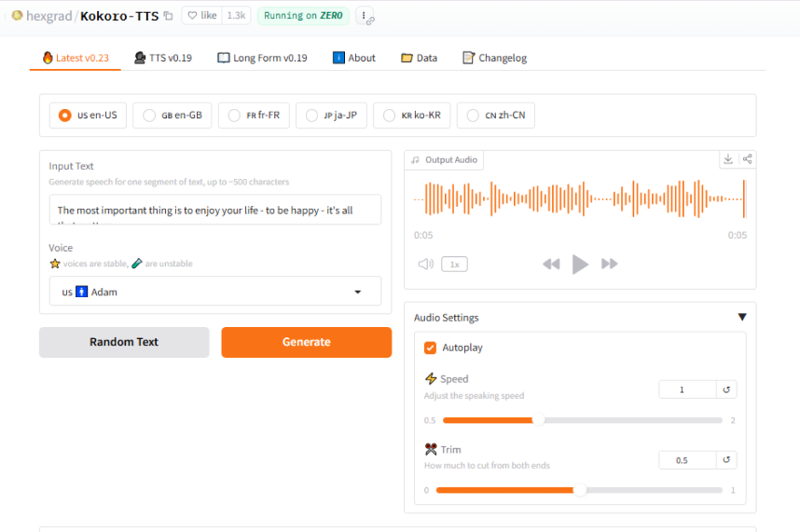Click the lightning bolt Speed icon
Screen dimensions: 800x532
431,378
